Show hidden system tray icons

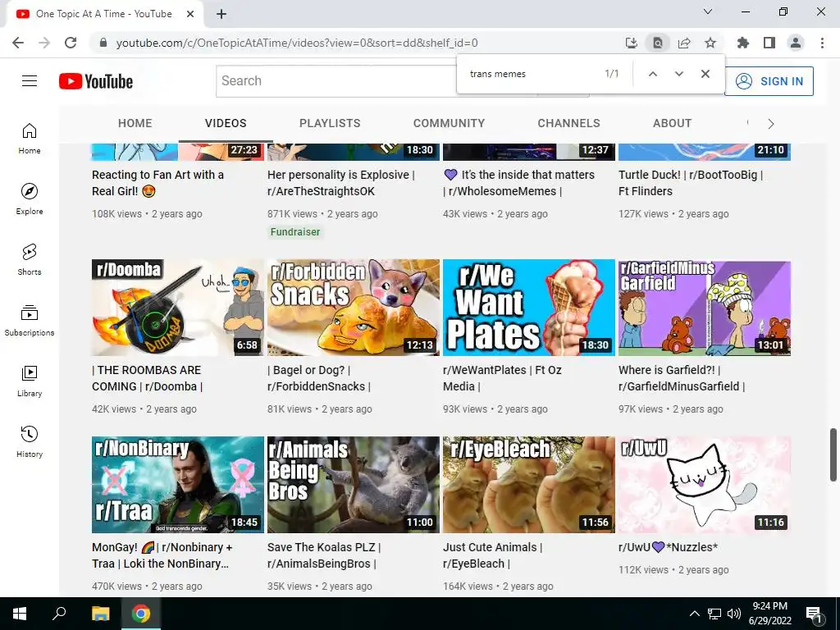click(x=694, y=614)
